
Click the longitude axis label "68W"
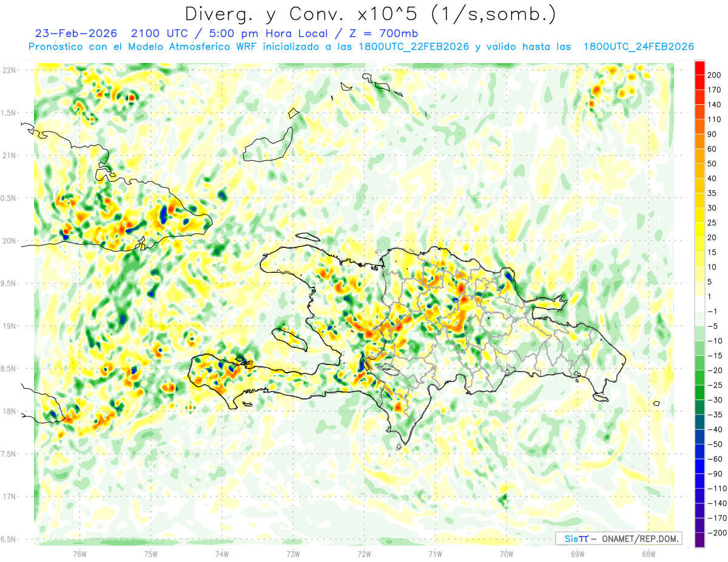coord(649,554)
